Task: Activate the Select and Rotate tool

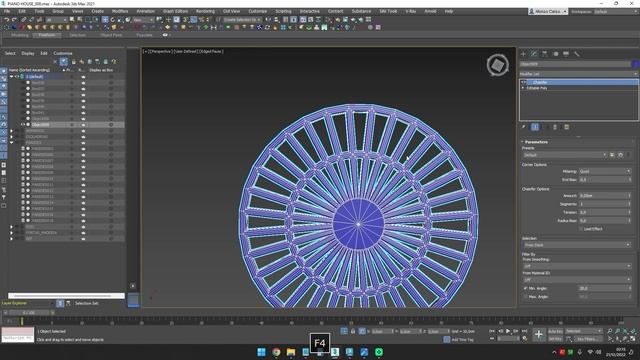Action: pos(113,20)
